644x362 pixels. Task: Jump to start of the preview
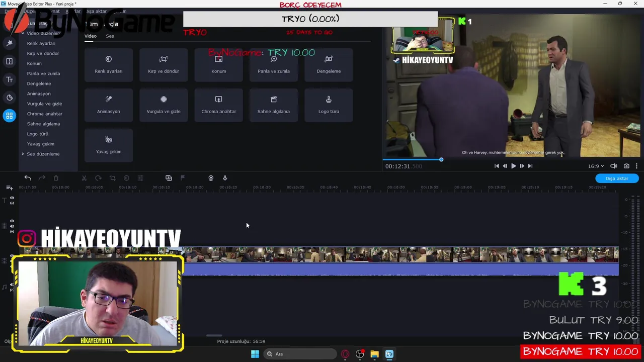point(497,166)
